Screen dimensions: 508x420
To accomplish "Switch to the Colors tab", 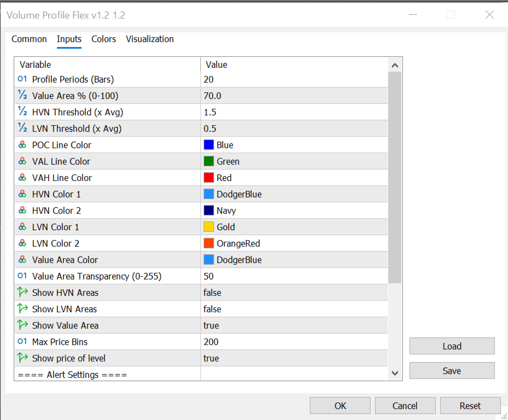I will click(x=103, y=39).
